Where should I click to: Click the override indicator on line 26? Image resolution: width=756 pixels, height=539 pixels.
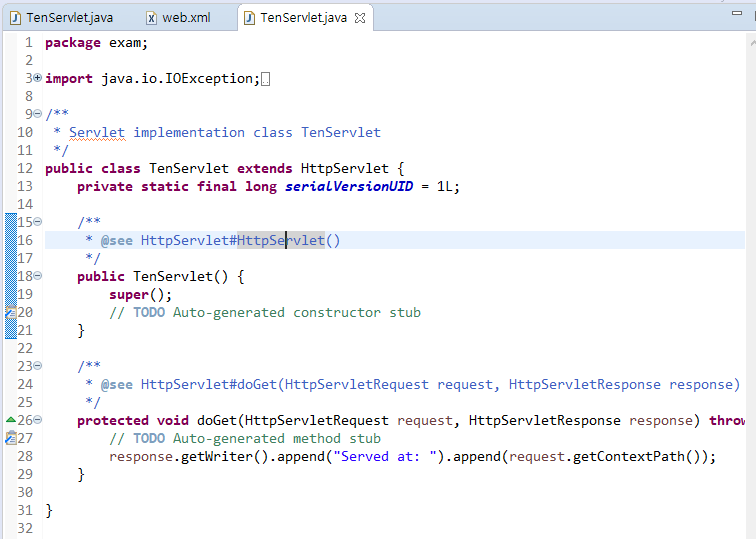[11, 420]
